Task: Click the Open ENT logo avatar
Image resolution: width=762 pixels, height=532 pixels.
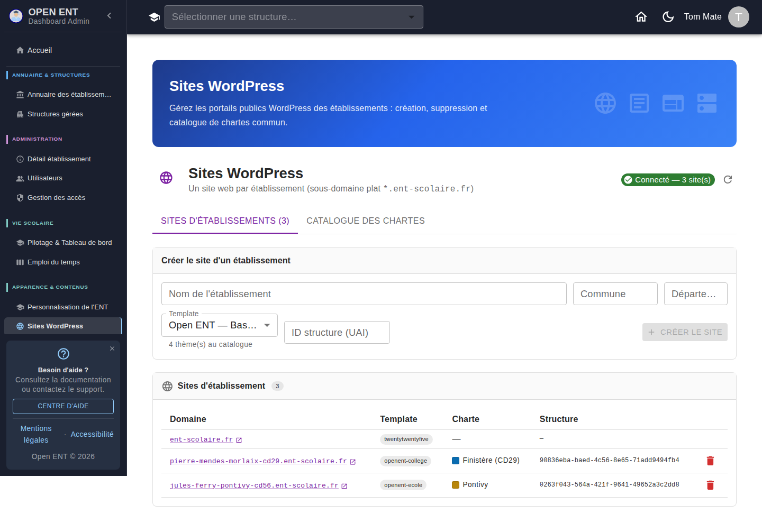Action: pyautogui.click(x=16, y=16)
